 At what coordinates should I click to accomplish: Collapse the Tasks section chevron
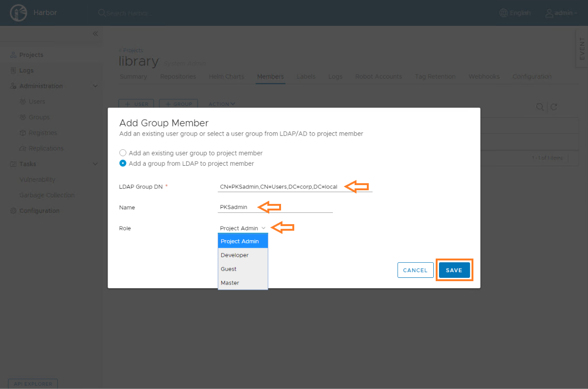(95, 164)
